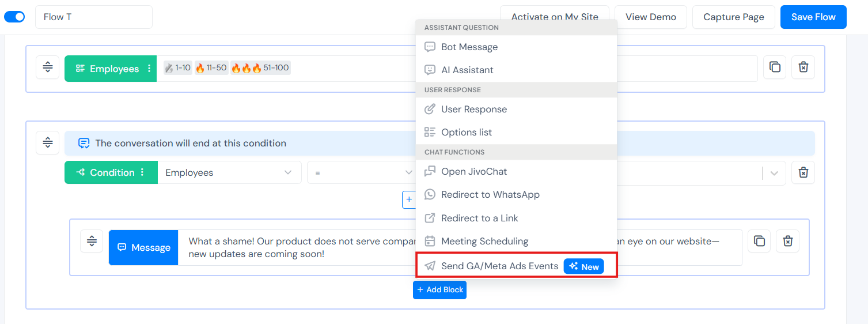This screenshot has width=868, height=324.
Task: Open the View Demo button
Action: pyautogui.click(x=650, y=17)
